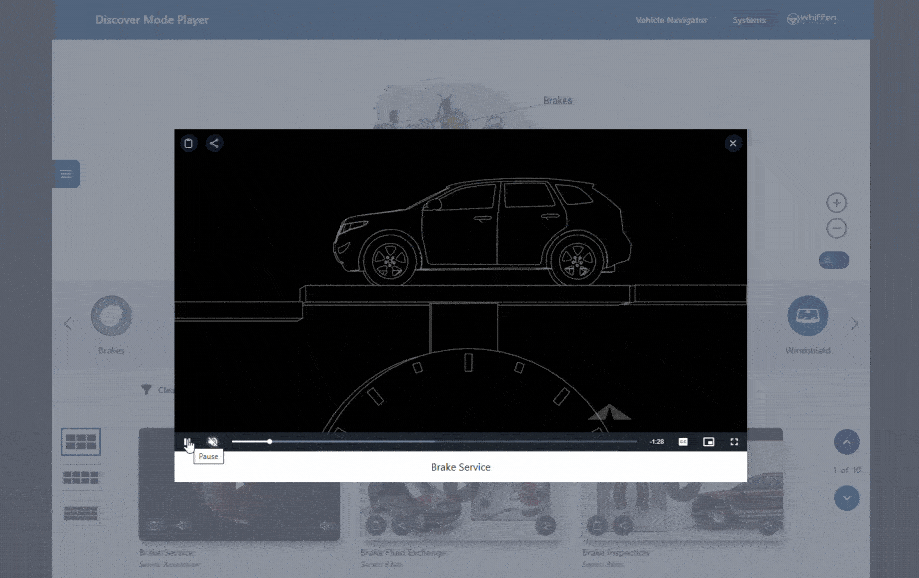The height and width of the screenshot is (578, 919).
Task: Click the zoom-out minus icon on the right
Action: click(x=835, y=228)
